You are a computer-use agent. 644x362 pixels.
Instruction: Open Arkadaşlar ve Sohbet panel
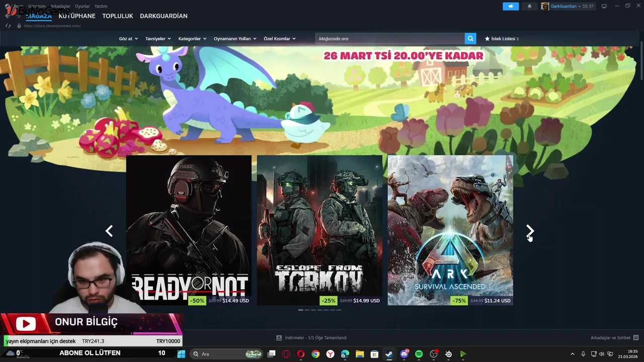point(610,338)
